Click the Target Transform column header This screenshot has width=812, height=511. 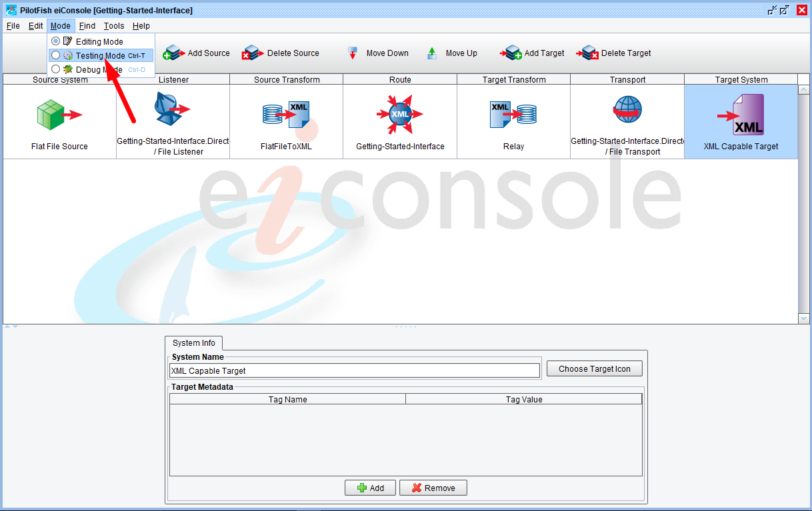[x=514, y=79]
